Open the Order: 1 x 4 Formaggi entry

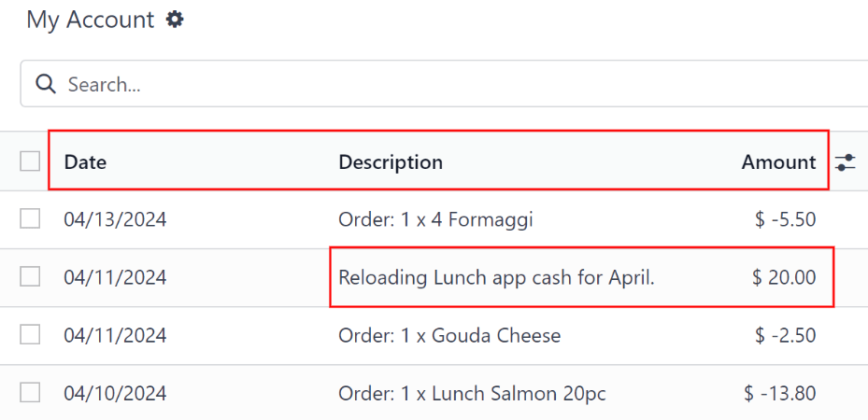coord(435,220)
